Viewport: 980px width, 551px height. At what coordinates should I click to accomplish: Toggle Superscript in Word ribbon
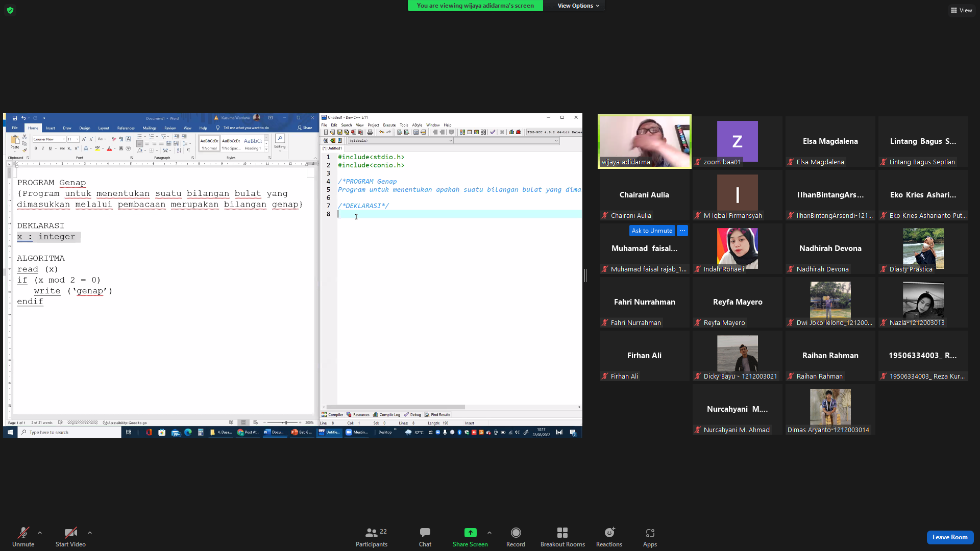(77, 148)
